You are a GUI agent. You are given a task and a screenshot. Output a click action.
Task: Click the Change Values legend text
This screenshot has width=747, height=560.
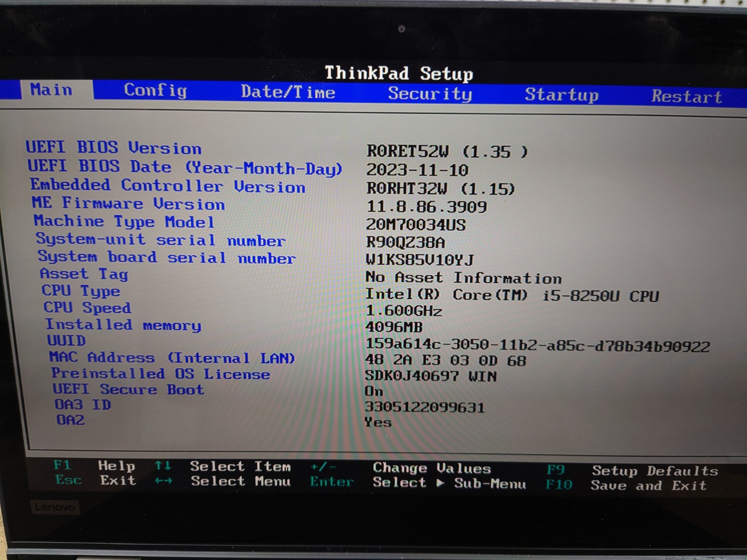[432, 468]
